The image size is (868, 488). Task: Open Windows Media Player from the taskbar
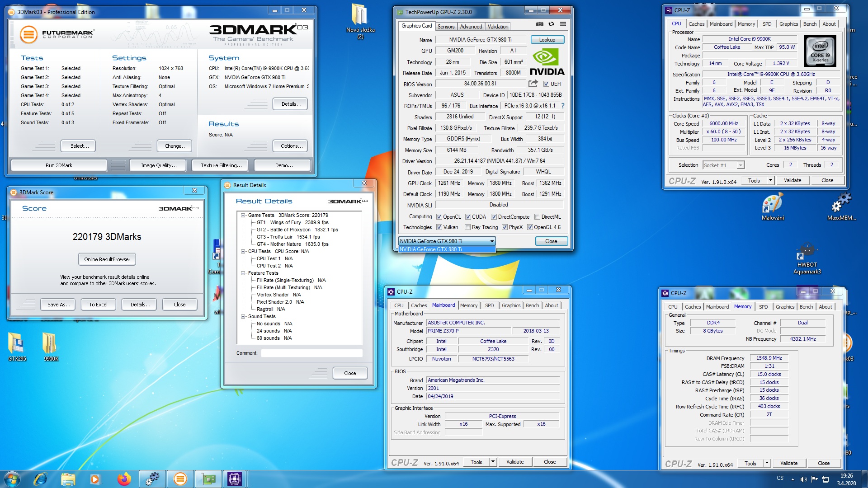95,479
